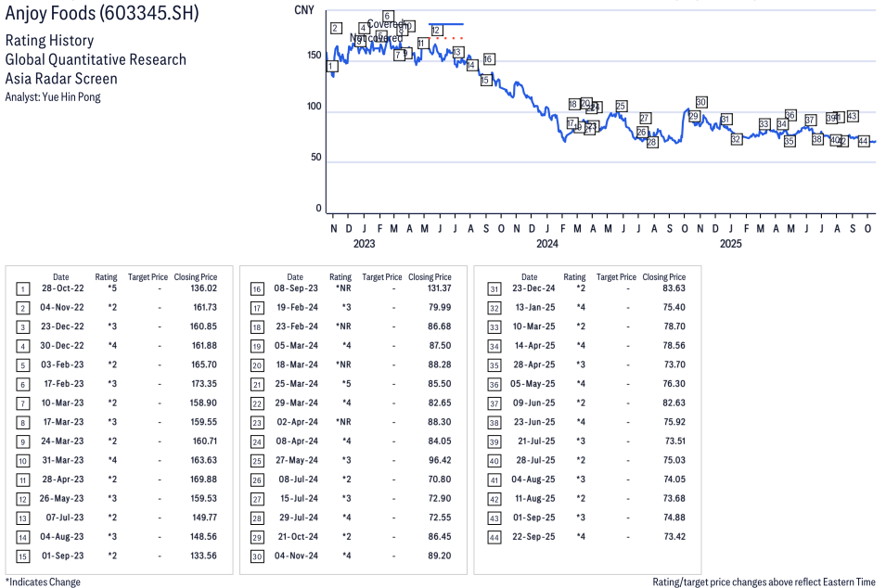
Task: Click chart marker 44 at the line end
Action: [863, 141]
